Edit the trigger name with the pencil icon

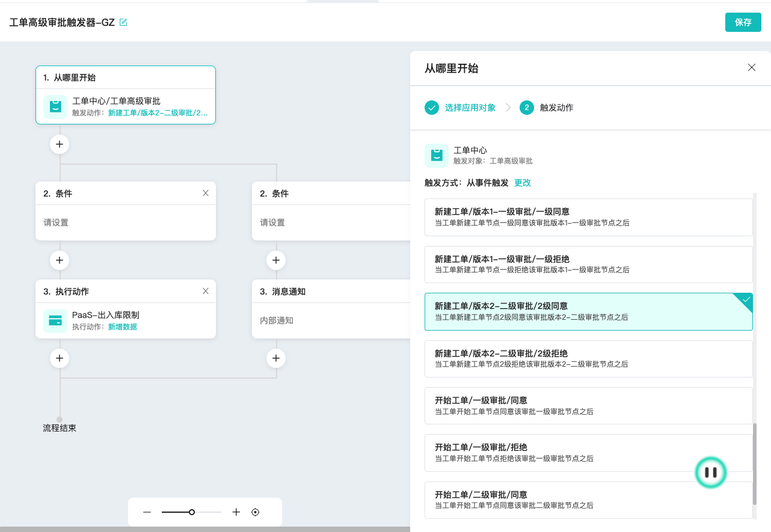pos(123,22)
